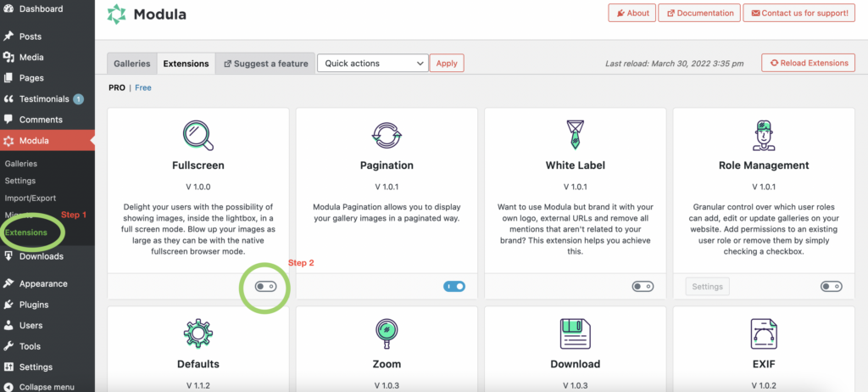Click the Zoom magnifying glass icon
This screenshot has width=868, height=392.
[x=387, y=333]
